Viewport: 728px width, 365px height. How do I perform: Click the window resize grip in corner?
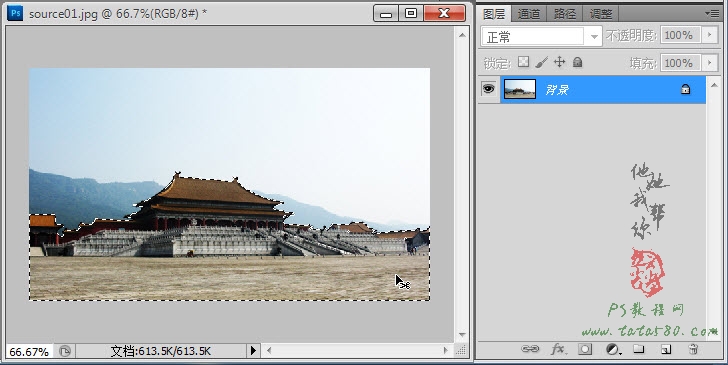click(461, 351)
